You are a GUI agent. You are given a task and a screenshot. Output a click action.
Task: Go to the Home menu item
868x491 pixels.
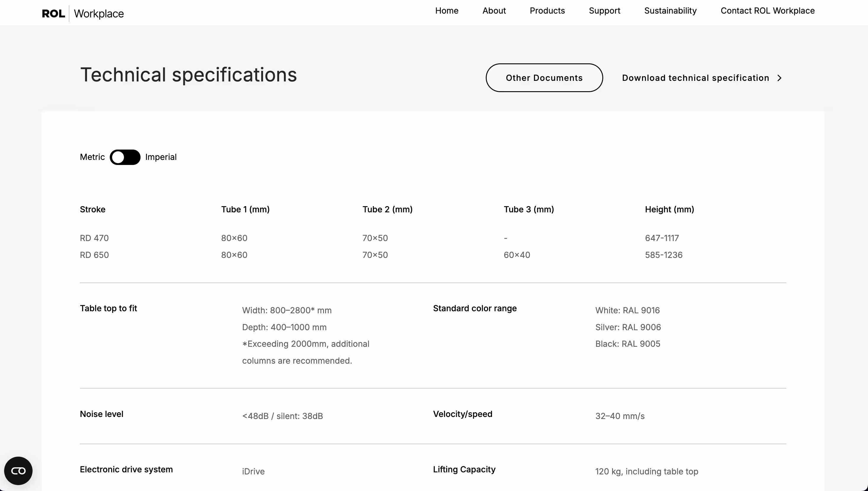[x=447, y=11]
